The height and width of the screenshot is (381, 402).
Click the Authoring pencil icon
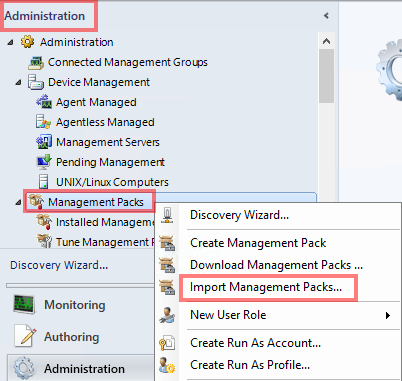pyautogui.click(x=25, y=336)
